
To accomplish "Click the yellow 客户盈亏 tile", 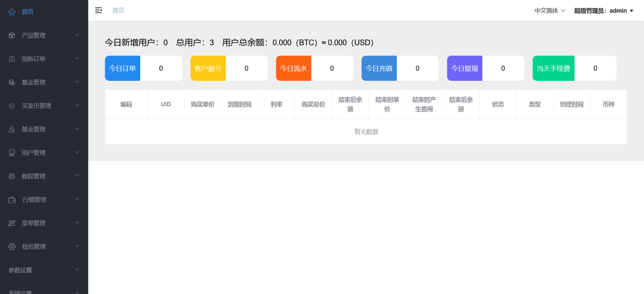I will click(208, 68).
